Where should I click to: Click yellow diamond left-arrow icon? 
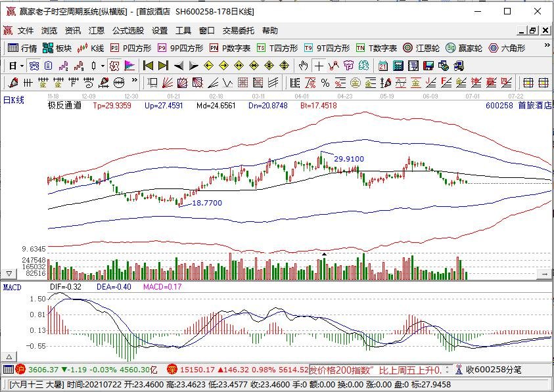[x=209, y=66]
